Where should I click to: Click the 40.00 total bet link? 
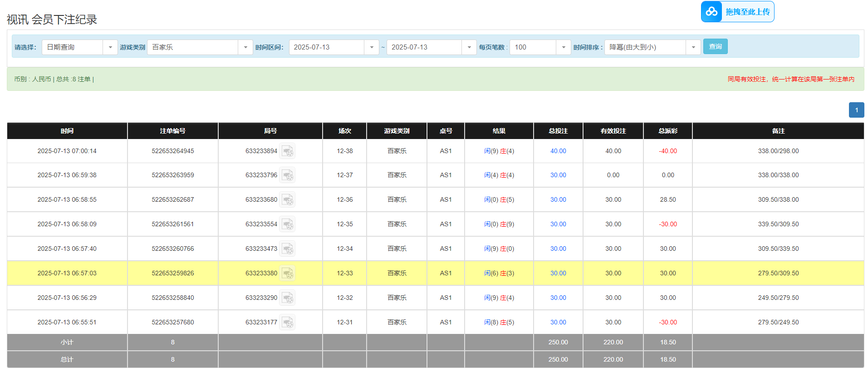point(558,151)
